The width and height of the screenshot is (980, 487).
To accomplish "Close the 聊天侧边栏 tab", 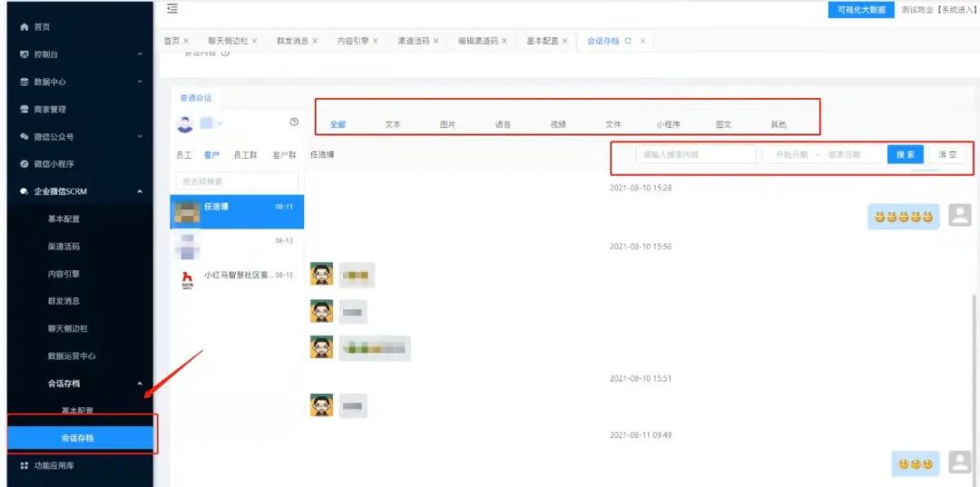I will [254, 41].
